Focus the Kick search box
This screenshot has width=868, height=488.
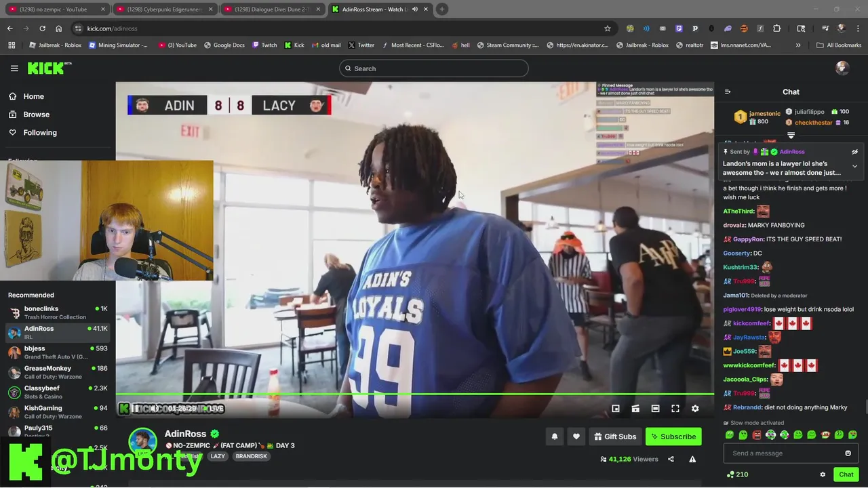coord(434,68)
